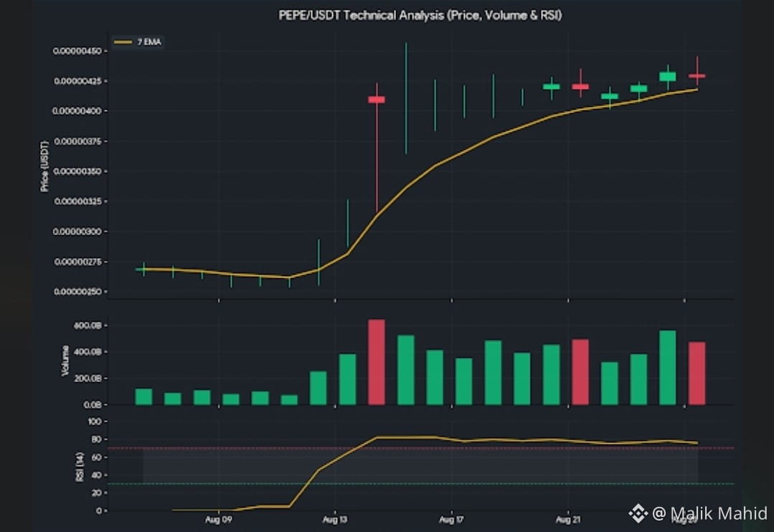Viewport: 774px width, 532px height.
Task: Click the RSI 40 axis label
Action: click(x=96, y=475)
